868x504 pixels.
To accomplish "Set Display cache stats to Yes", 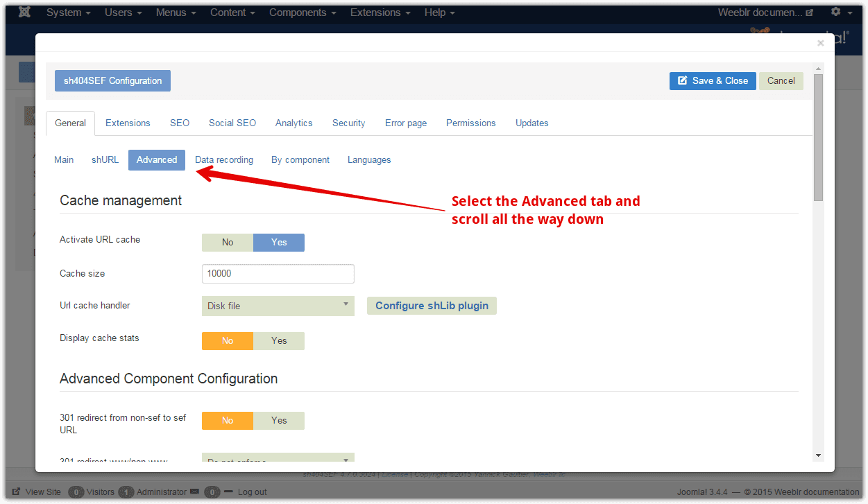I will (279, 340).
